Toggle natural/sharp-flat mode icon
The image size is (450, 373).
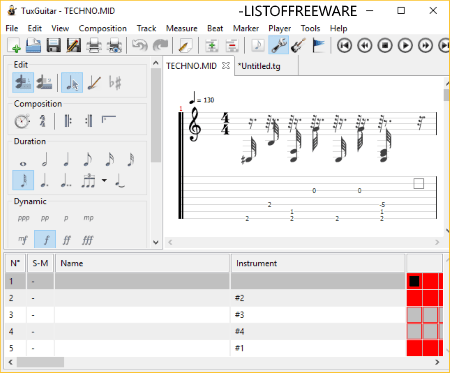click(115, 82)
